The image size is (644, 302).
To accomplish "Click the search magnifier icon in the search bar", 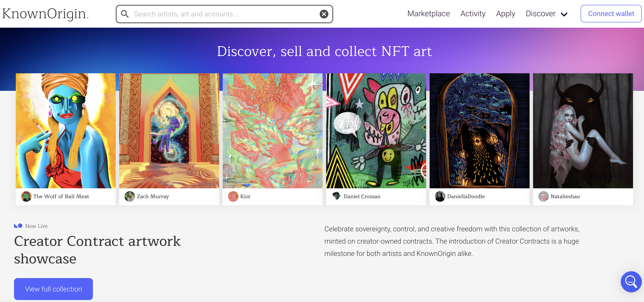I will [125, 14].
